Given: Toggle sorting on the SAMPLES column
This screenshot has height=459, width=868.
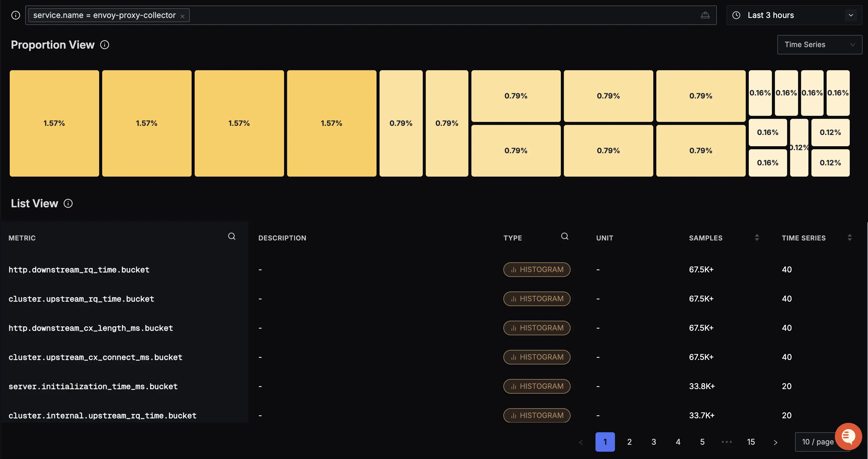Looking at the screenshot, I should coord(757,237).
